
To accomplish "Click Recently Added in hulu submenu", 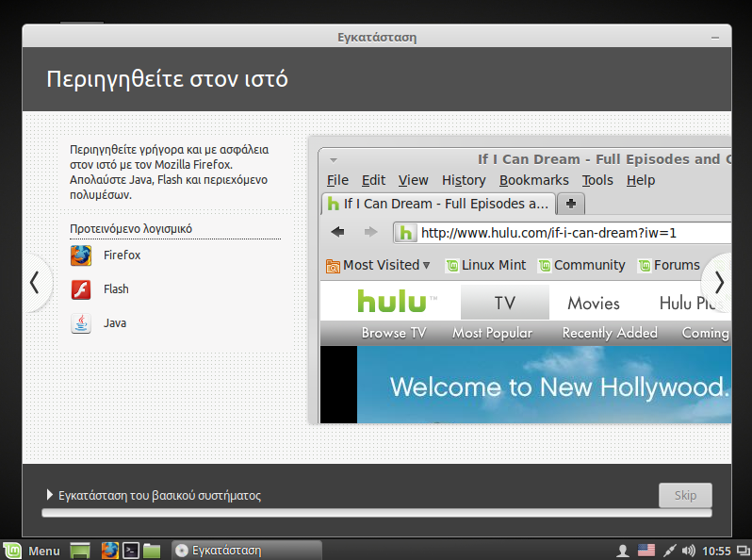I will [610, 333].
